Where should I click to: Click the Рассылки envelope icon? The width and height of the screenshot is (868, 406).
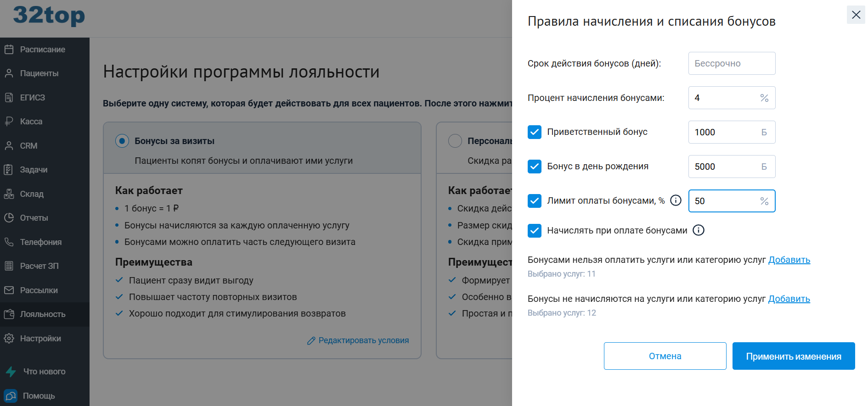[9, 290]
